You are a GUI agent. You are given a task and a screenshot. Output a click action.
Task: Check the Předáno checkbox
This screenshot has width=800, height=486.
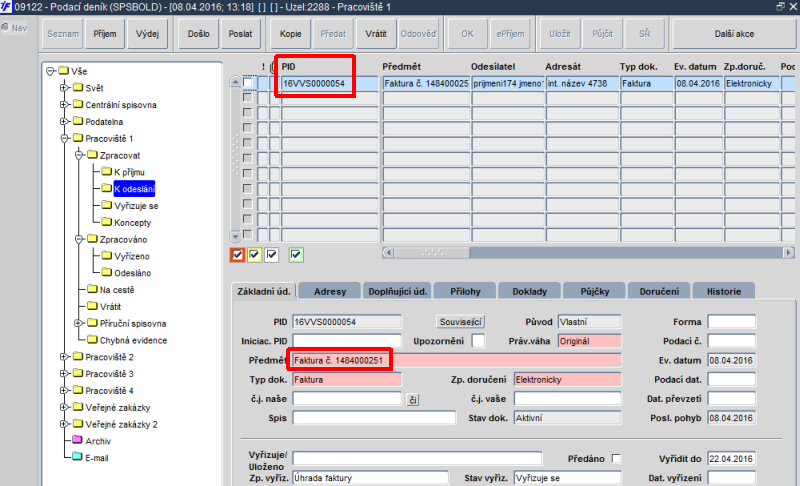pyautogui.click(x=616, y=458)
